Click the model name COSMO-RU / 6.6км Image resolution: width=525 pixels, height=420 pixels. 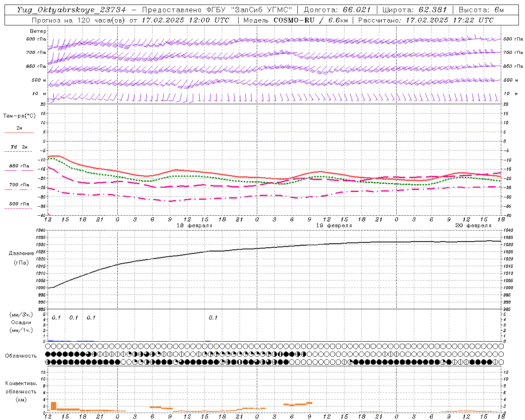tap(310, 20)
